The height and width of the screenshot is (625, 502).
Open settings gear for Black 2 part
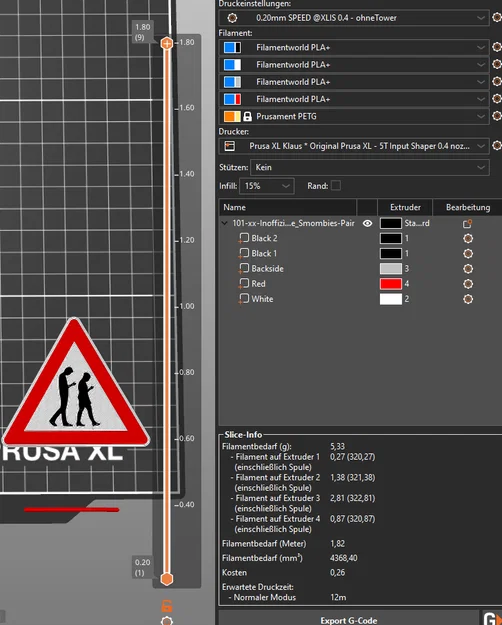(468, 238)
